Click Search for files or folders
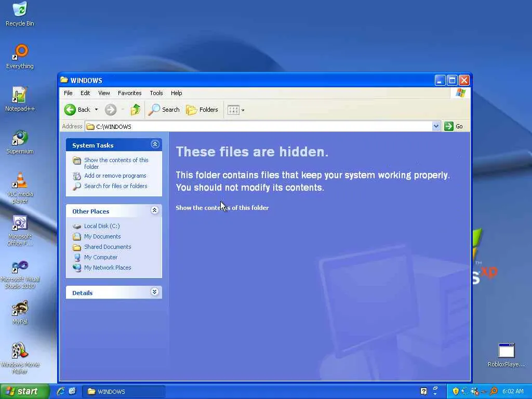 coord(116,186)
